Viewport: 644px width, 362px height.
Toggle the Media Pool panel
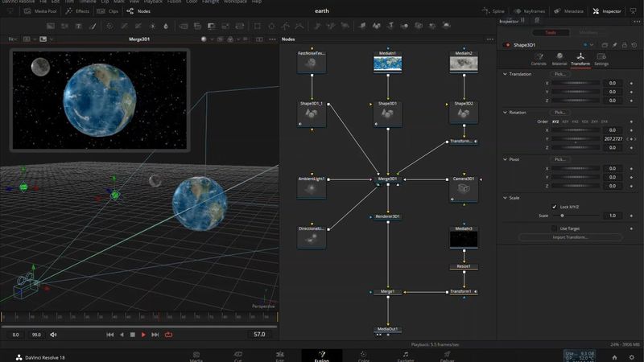pyautogui.click(x=40, y=11)
